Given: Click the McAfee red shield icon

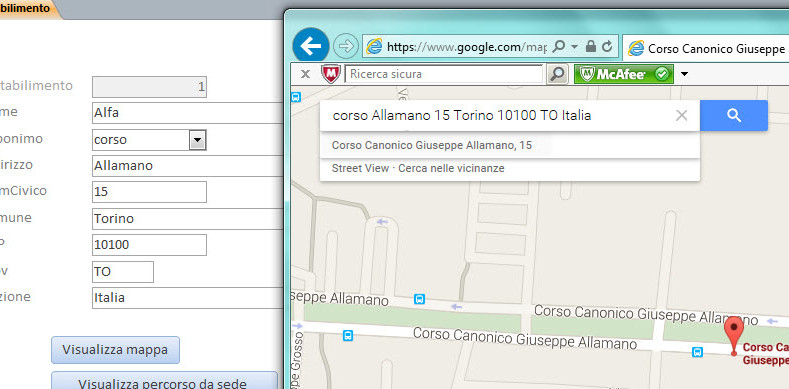Looking at the screenshot, I should pos(331,74).
